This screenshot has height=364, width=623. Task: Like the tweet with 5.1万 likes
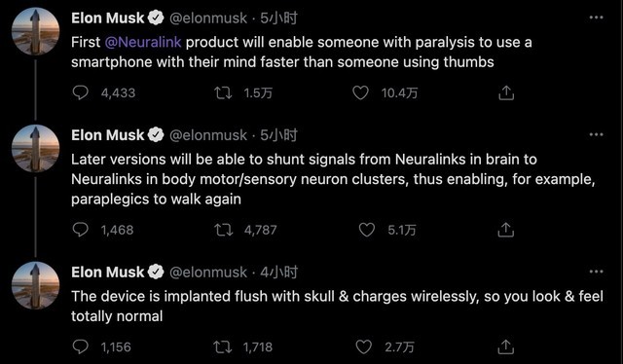(x=366, y=230)
